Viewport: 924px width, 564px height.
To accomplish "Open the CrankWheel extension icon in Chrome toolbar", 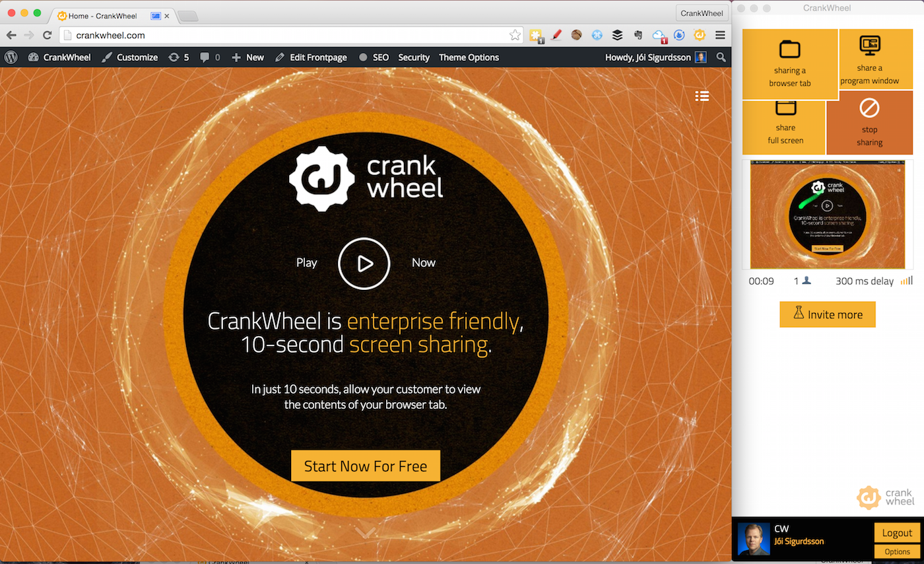I will (699, 35).
